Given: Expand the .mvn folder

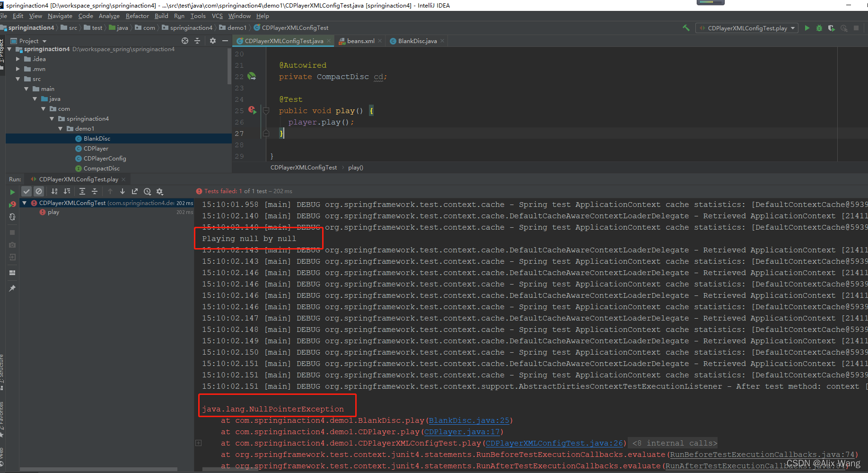Looking at the screenshot, I should [x=18, y=69].
